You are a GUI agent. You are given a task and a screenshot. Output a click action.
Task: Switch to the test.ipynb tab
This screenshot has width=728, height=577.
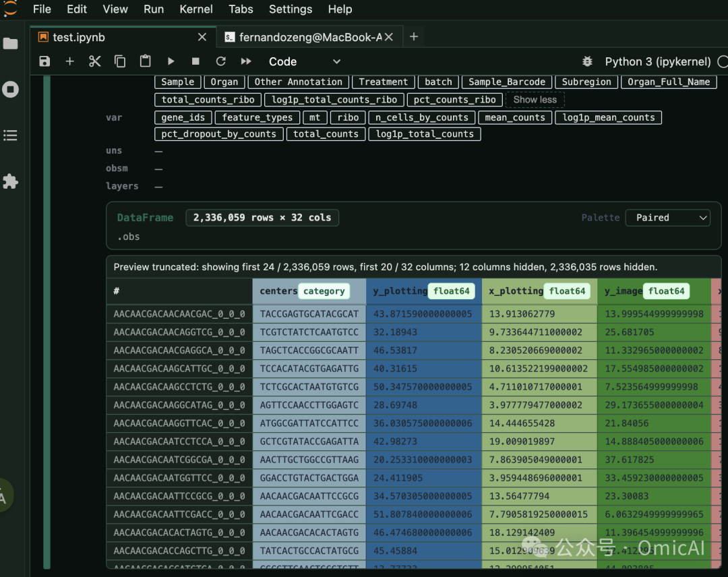tap(123, 37)
